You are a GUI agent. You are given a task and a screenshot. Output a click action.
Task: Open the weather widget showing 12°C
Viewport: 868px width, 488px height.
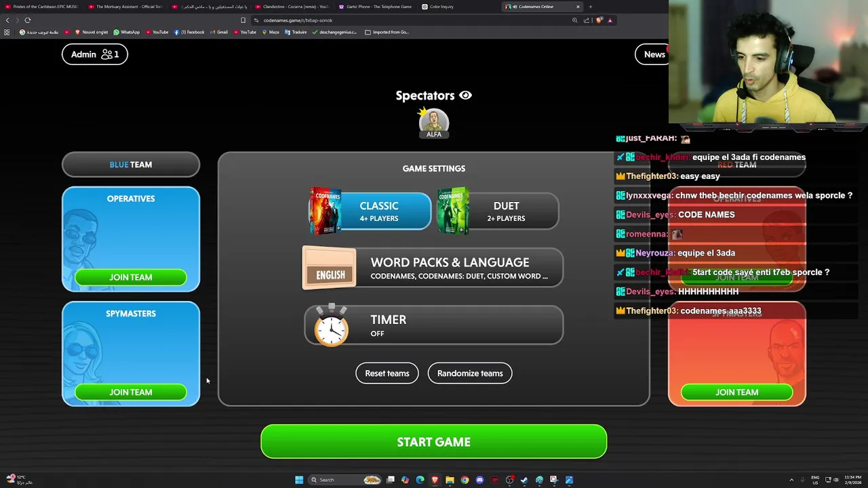(x=19, y=480)
